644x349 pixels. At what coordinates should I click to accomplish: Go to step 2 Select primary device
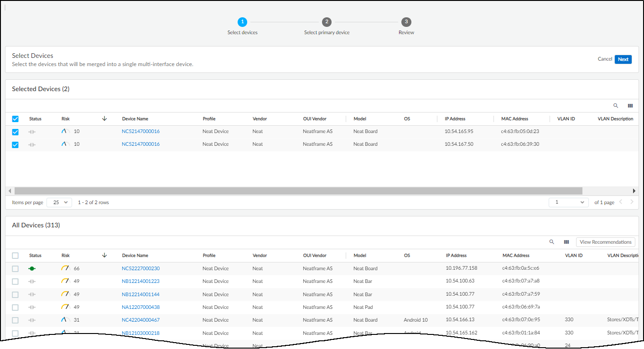(327, 22)
